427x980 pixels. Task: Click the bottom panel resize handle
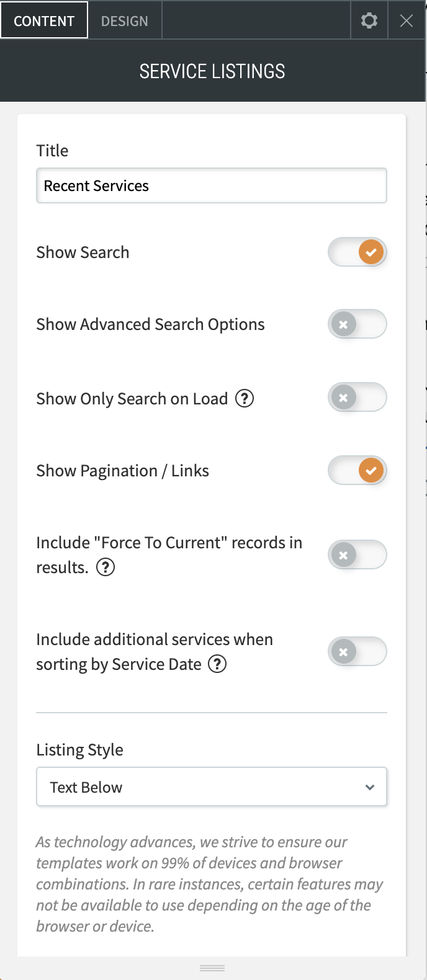[212, 968]
